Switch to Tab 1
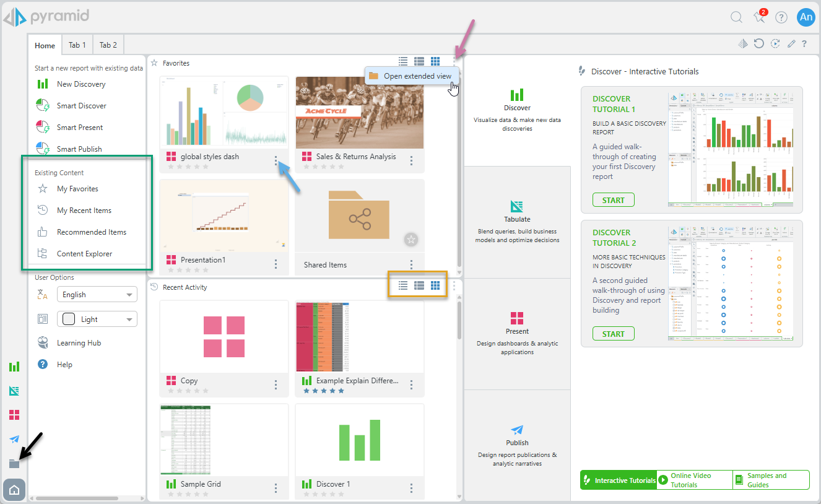This screenshot has width=821, height=504. tap(77, 45)
